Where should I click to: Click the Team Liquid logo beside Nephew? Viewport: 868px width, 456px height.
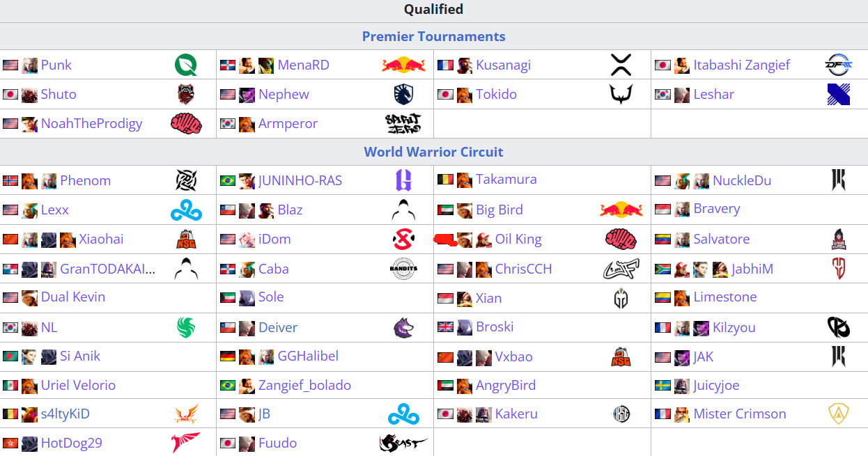403,94
